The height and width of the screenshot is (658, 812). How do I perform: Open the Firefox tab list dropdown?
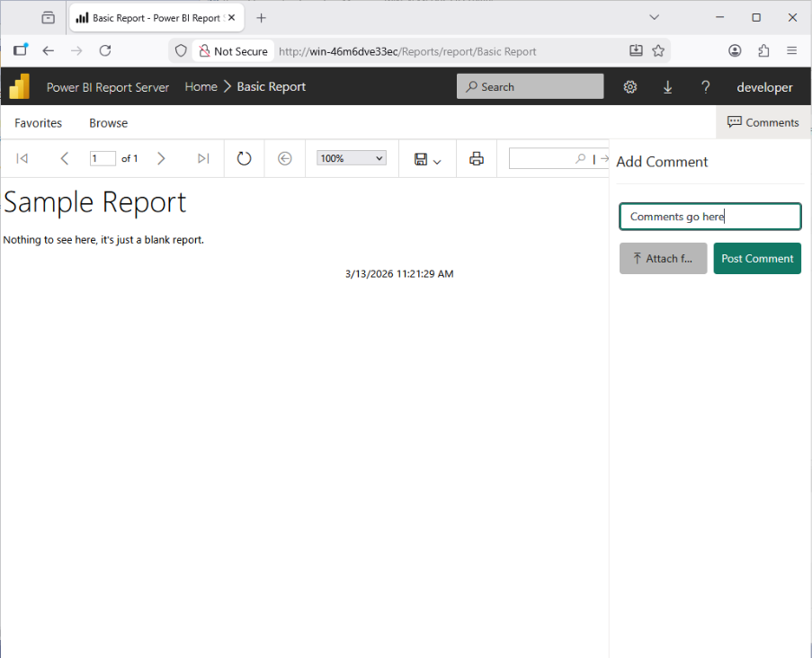point(655,17)
